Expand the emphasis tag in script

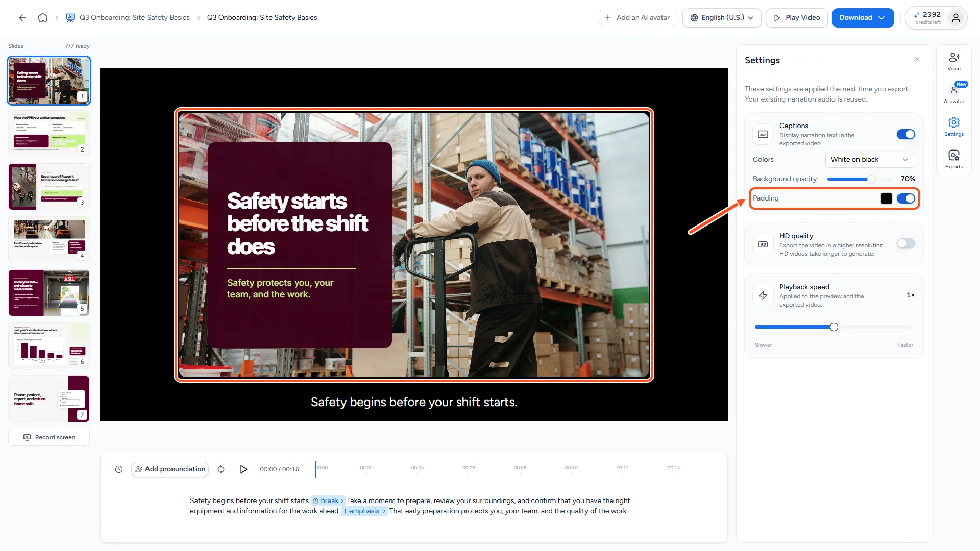(x=364, y=511)
